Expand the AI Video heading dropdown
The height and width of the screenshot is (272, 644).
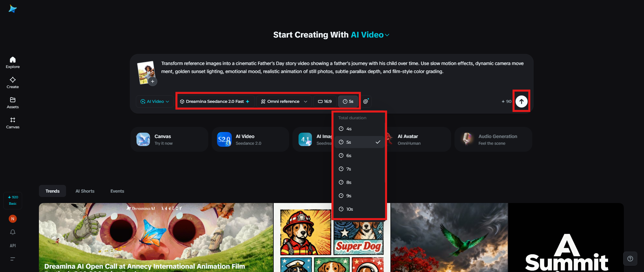click(x=370, y=35)
